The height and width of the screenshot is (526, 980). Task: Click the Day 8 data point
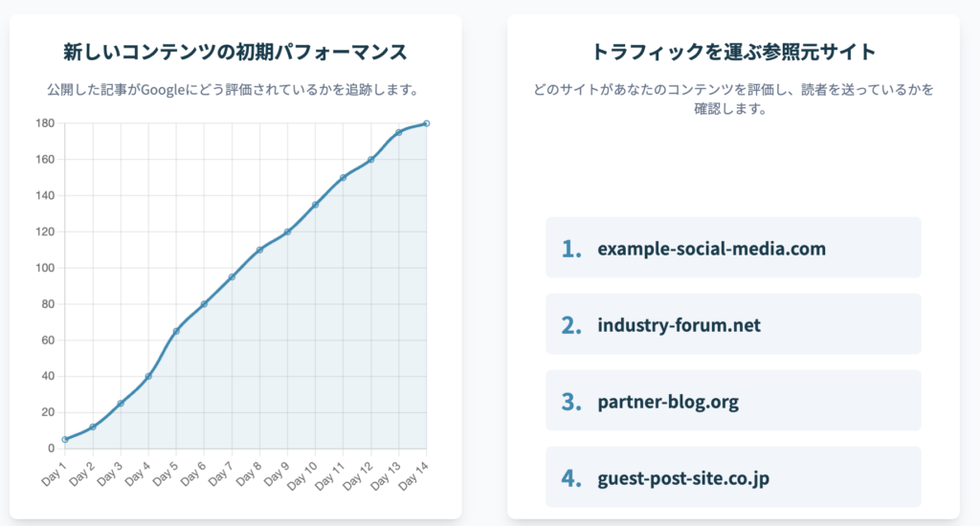pos(259,250)
